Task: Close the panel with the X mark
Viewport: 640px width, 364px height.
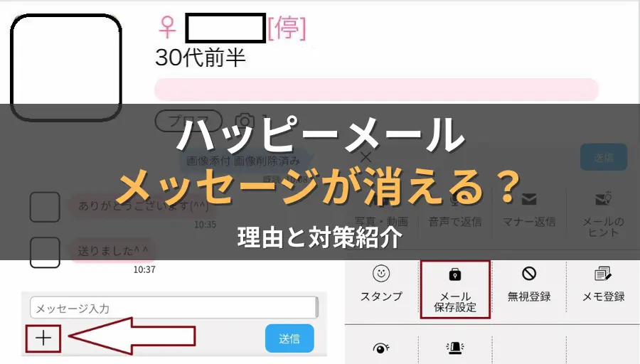Action: coord(366,156)
